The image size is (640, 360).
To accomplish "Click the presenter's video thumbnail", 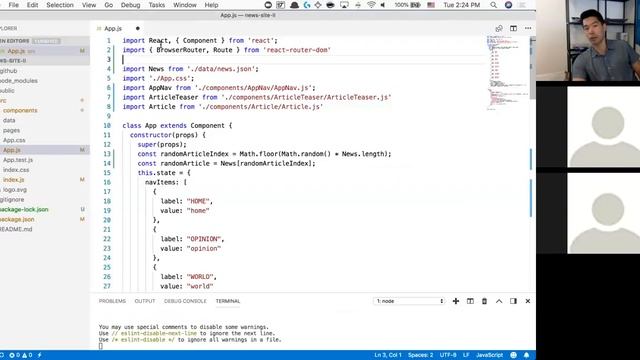I will click(x=588, y=40).
